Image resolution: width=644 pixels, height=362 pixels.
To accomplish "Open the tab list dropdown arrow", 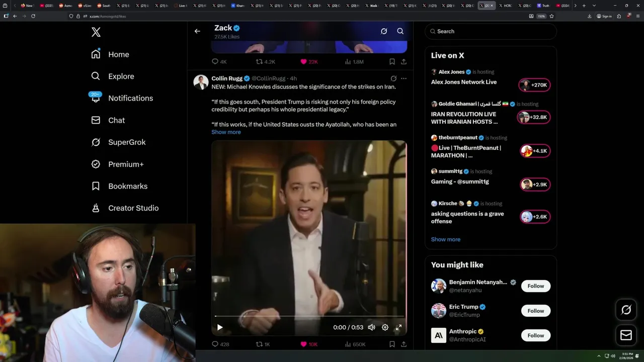I will [594, 6].
